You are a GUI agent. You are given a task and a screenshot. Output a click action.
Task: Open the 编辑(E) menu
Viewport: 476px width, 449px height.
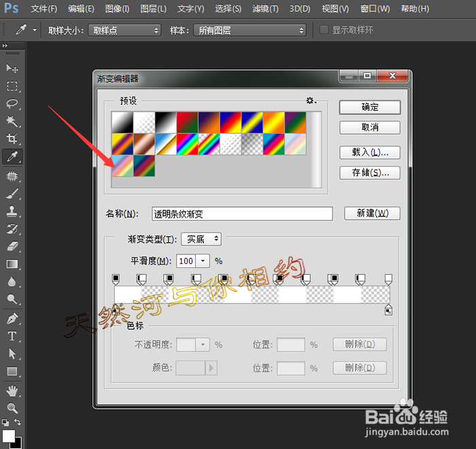pos(81,9)
